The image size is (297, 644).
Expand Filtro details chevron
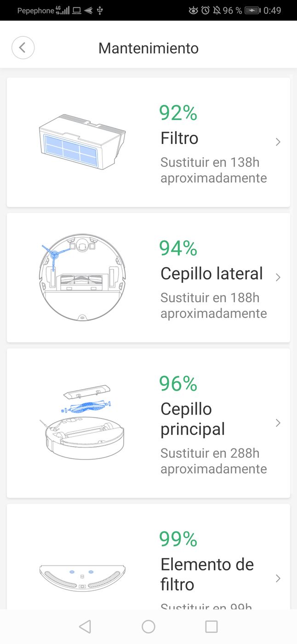coord(278,142)
